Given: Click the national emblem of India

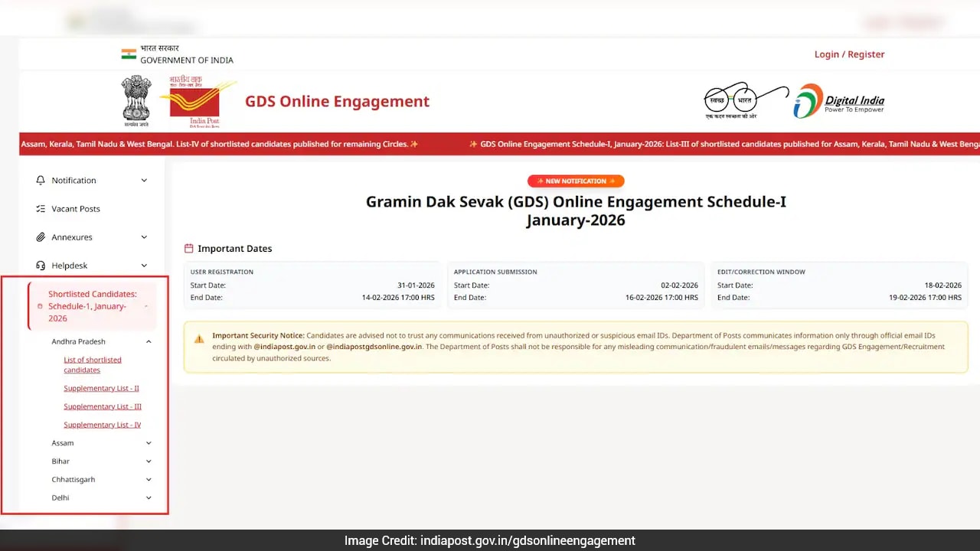Looking at the screenshot, I should [x=136, y=101].
